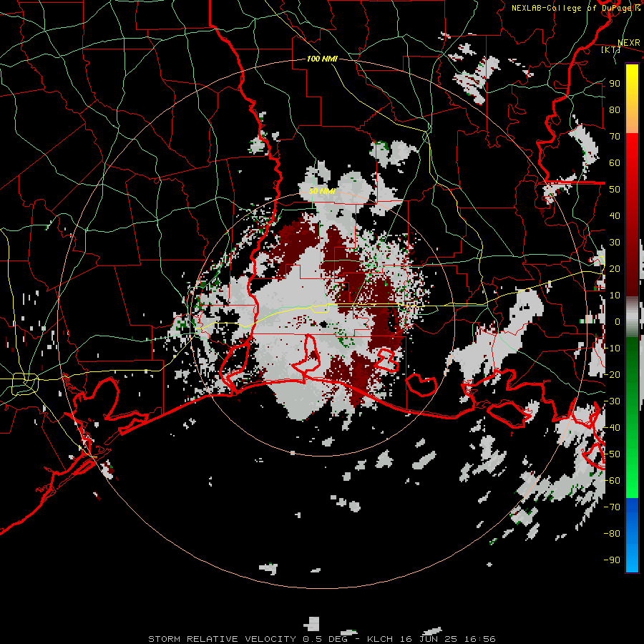Select the -80 value on velocity scale
644x644 pixels.
coord(612,534)
